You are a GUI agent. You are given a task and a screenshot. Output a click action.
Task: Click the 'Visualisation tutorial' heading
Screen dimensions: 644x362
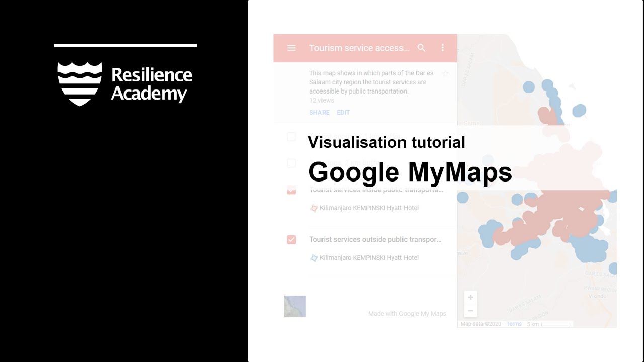(x=386, y=142)
